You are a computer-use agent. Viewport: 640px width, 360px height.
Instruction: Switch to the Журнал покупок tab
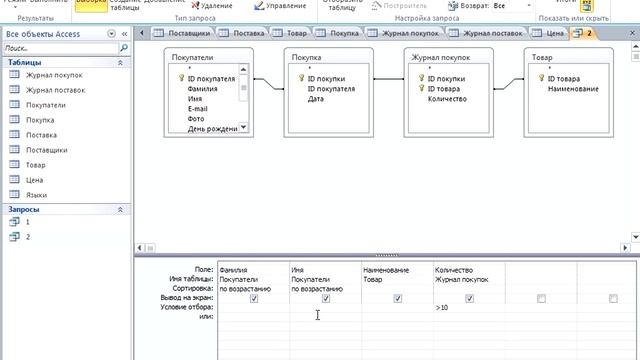404,33
